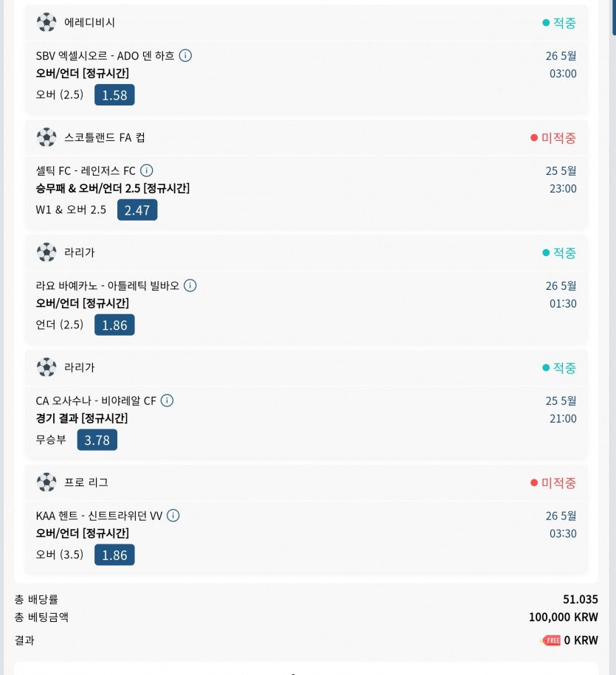Open info icon for CA 오사수나 match

(167, 401)
